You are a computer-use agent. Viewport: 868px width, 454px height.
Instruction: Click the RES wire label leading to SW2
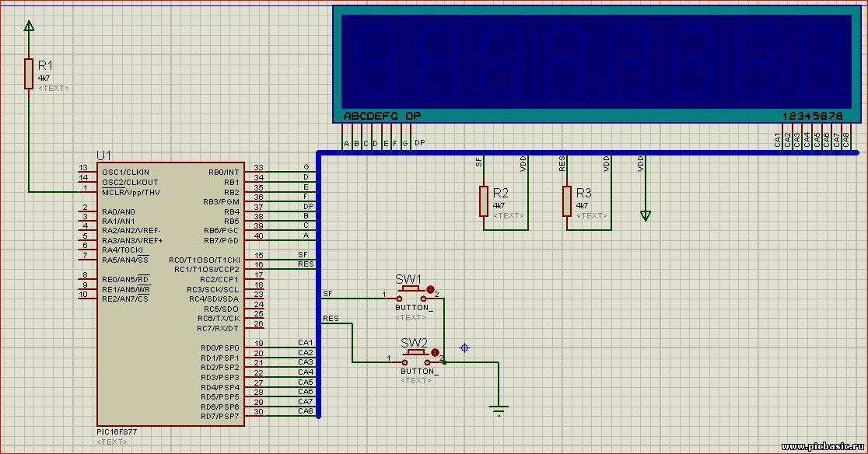(x=331, y=319)
